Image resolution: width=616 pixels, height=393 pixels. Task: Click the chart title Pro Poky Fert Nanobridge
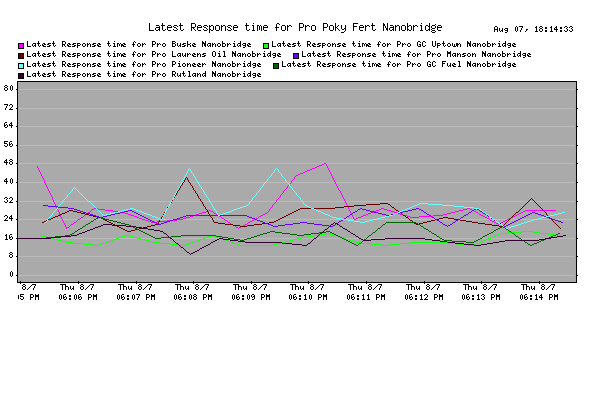click(x=295, y=28)
